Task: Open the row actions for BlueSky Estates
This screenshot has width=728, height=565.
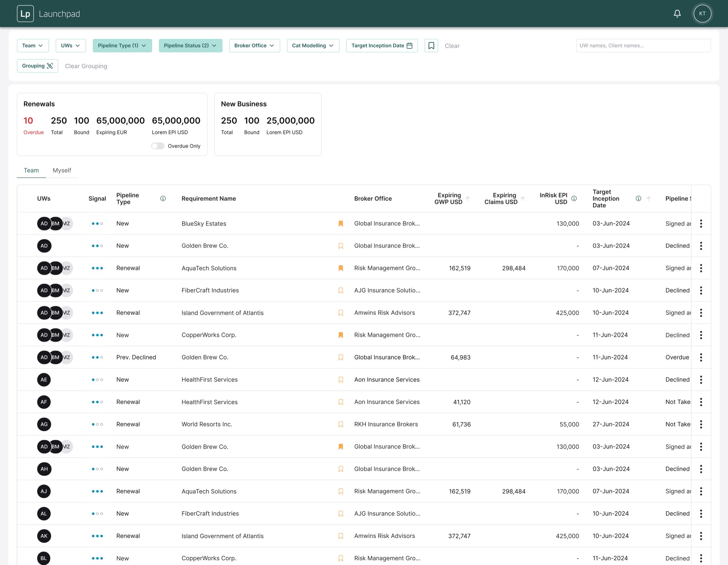Action: point(701,224)
